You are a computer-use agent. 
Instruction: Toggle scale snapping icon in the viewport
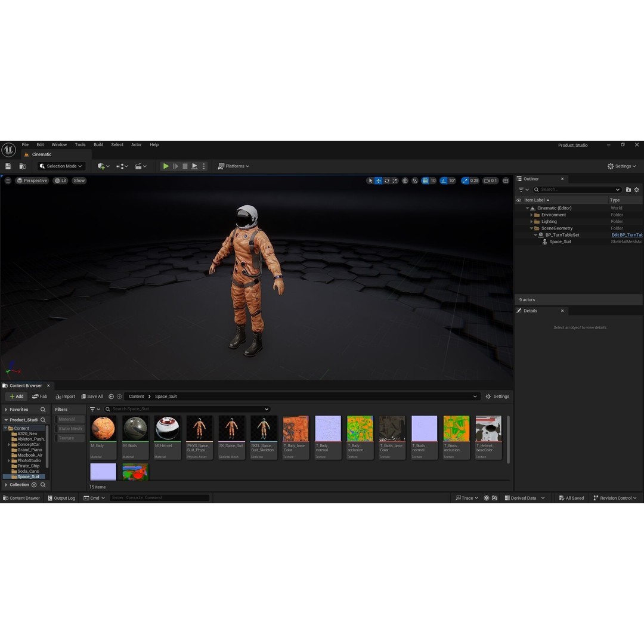click(465, 181)
